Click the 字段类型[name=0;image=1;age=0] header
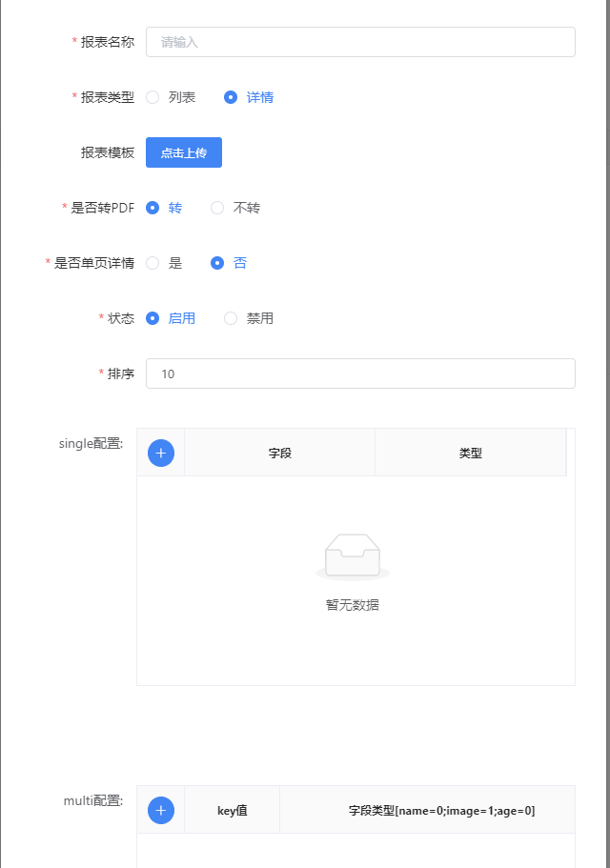 (x=441, y=811)
